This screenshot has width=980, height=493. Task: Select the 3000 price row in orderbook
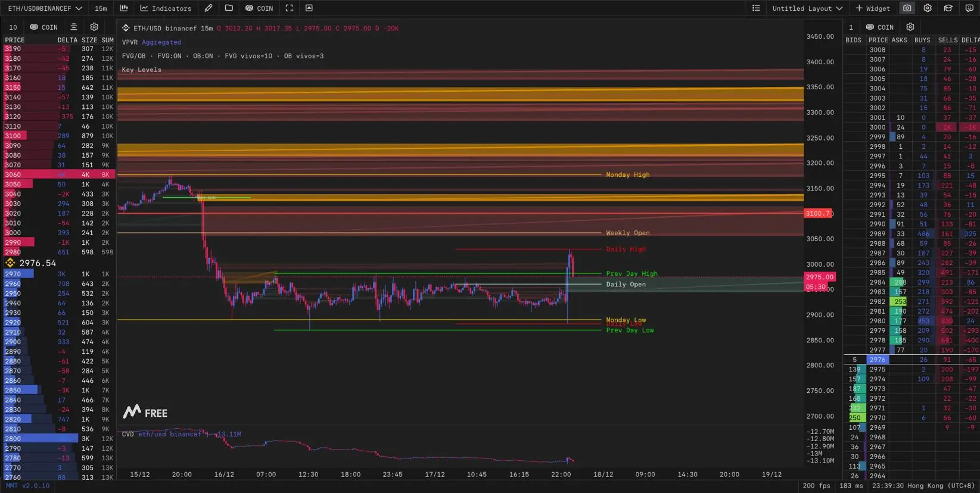(x=911, y=127)
